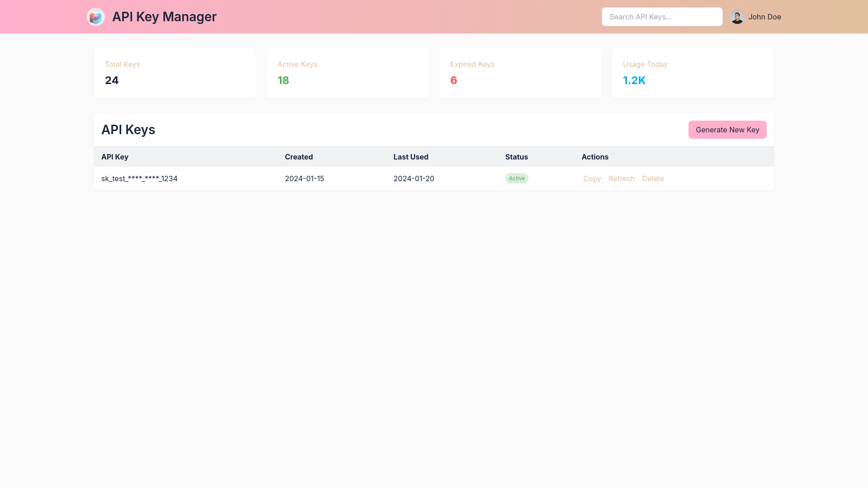The image size is (868, 488).
Task: Refresh the sk_test API key
Action: 622,178
